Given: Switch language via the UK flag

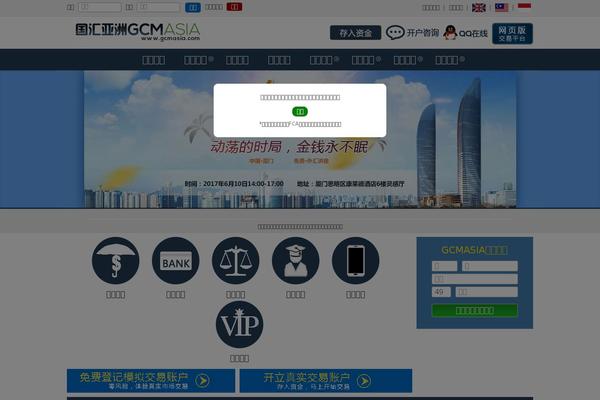Looking at the screenshot, I should pos(479,8).
